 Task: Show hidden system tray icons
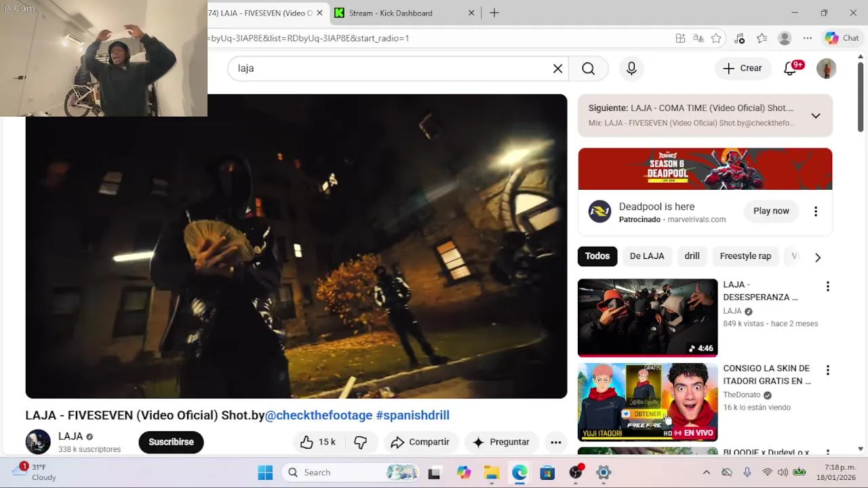pos(706,472)
